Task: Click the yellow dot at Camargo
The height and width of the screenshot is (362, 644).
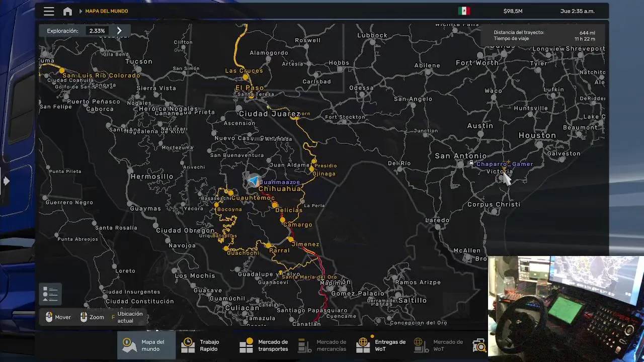Action: coord(283,220)
